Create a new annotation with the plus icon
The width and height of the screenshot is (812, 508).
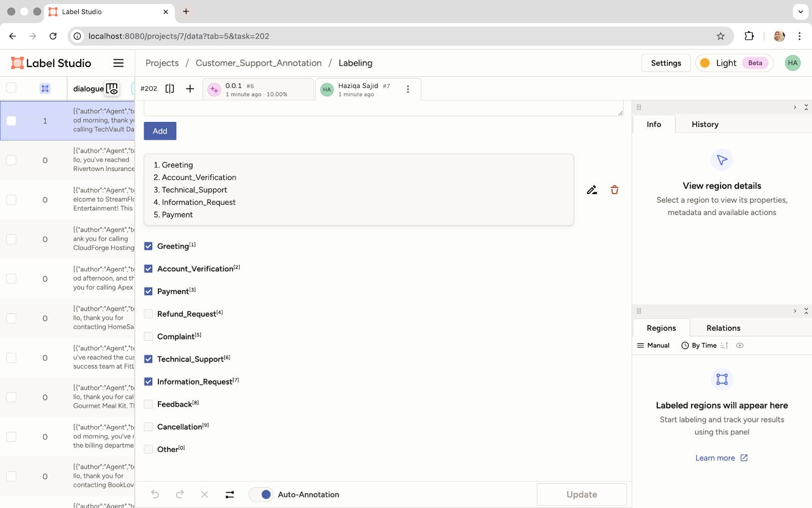190,89
